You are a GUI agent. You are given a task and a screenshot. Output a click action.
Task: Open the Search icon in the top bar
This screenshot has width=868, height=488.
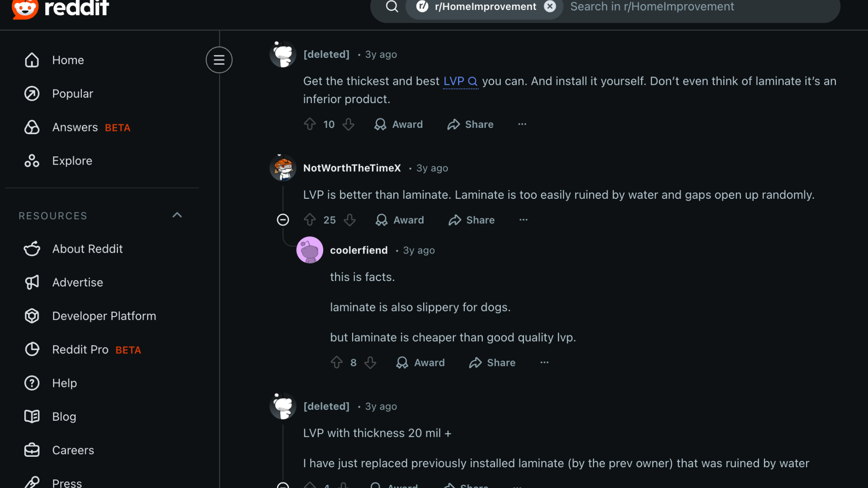pos(392,7)
